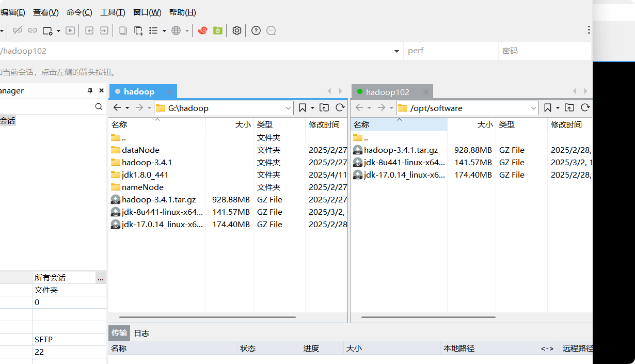Image resolution: width=635 pixels, height=364 pixels.
Task: Click remote pane horizontal scrollbar
Action: coord(428,317)
